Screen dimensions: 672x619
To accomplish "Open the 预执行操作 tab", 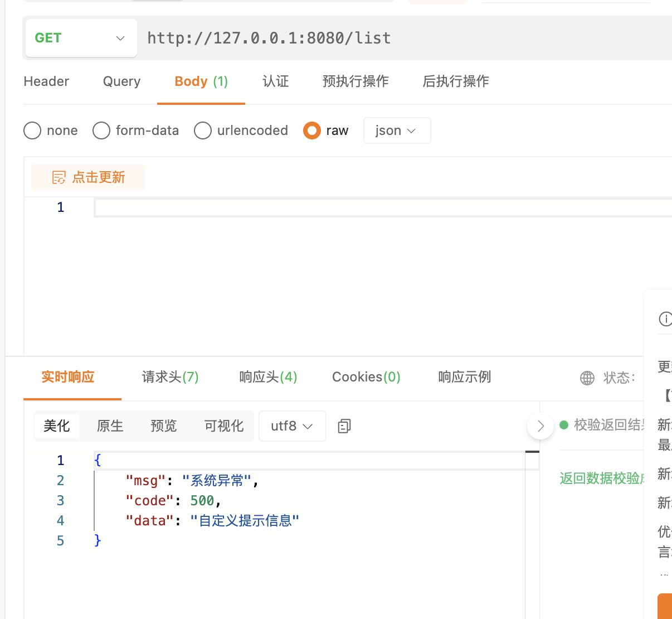I will pos(356,81).
